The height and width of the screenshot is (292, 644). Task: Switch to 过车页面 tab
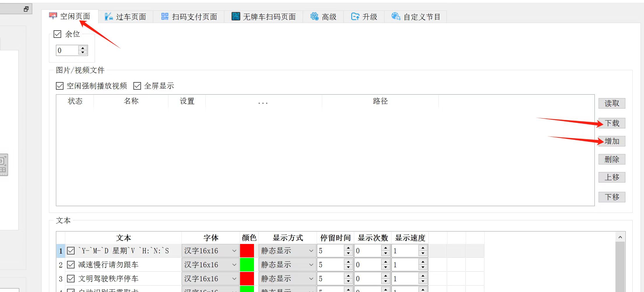pyautogui.click(x=126, y=17)
